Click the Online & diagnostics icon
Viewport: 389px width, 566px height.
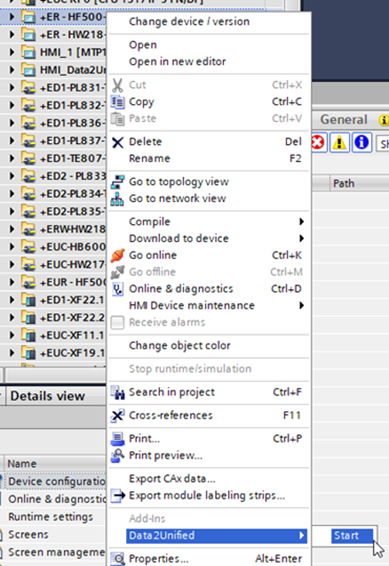pos(117,289)
